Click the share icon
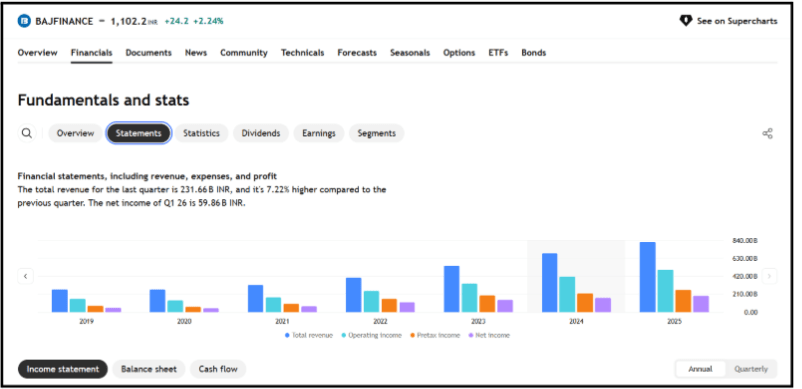The image size is (802, 389). tap(767, 134)
